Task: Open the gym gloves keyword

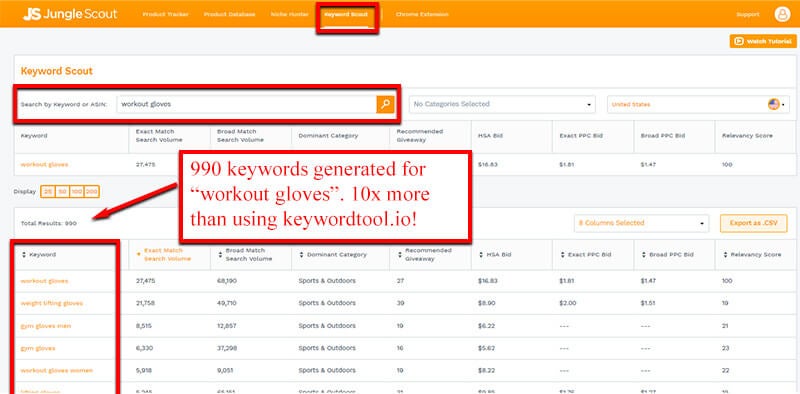Action: [38, 348]
